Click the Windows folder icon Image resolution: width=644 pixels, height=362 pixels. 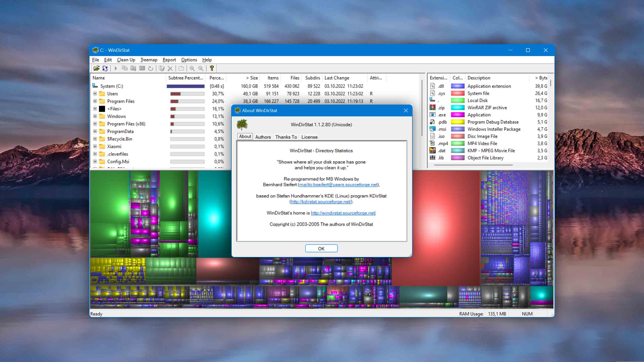coord(102,116)
